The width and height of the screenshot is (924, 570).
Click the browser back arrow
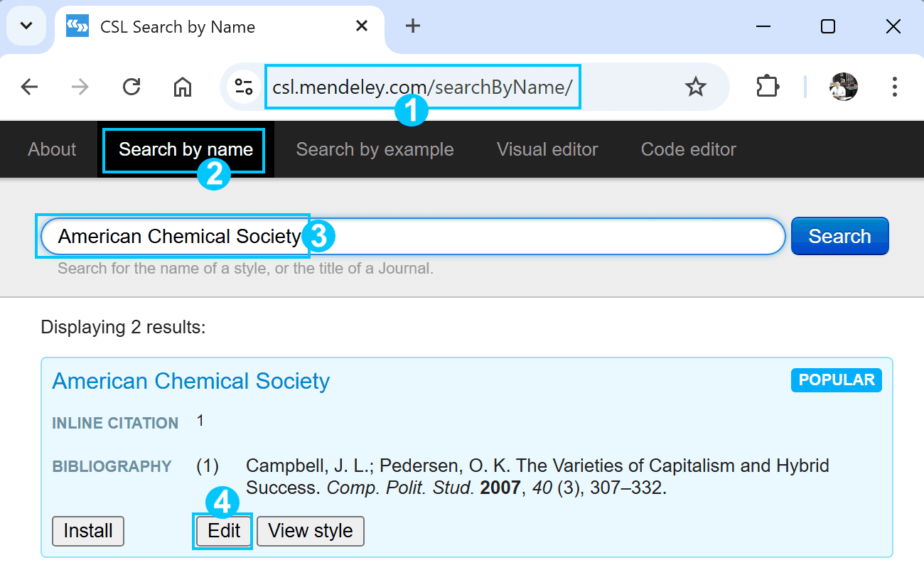pos(29,87)
